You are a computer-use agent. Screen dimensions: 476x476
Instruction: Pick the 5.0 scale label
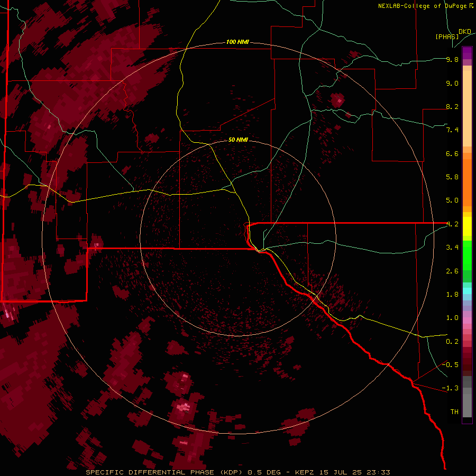coord(452,200)
